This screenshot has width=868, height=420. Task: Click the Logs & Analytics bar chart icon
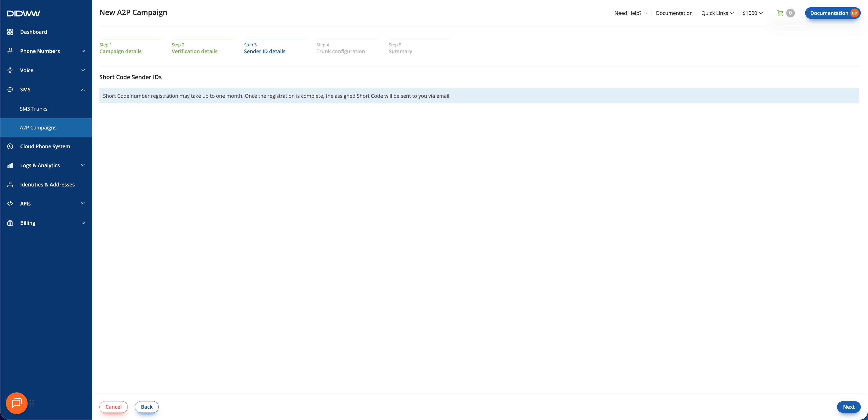pos(10,165)
